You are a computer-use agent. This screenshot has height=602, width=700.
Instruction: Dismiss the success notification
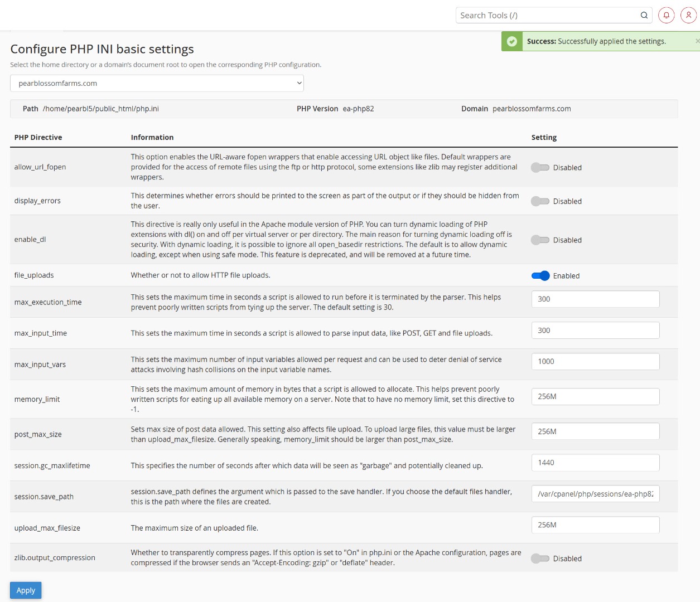click(x=697, y=41)
